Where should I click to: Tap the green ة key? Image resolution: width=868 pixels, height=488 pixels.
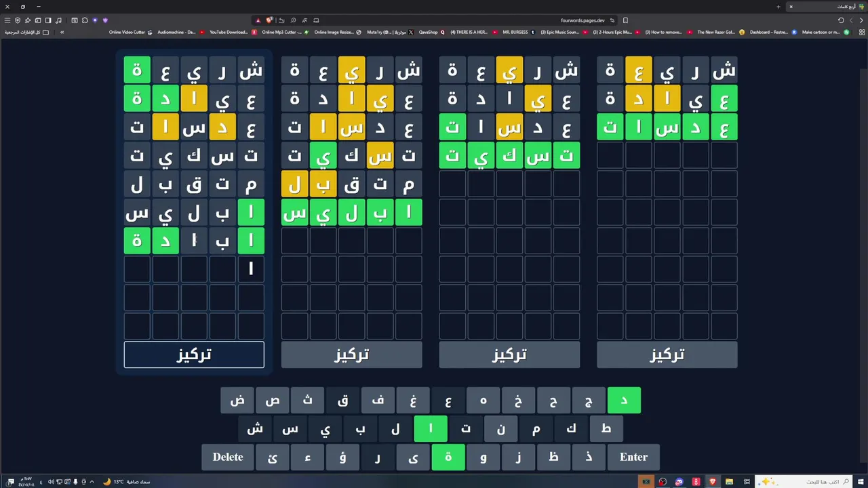448,457
